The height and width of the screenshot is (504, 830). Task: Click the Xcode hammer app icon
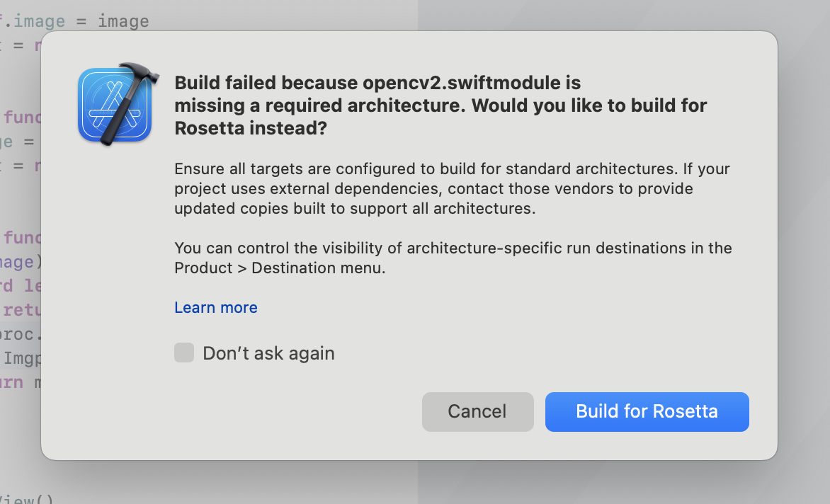click(115, 103)
